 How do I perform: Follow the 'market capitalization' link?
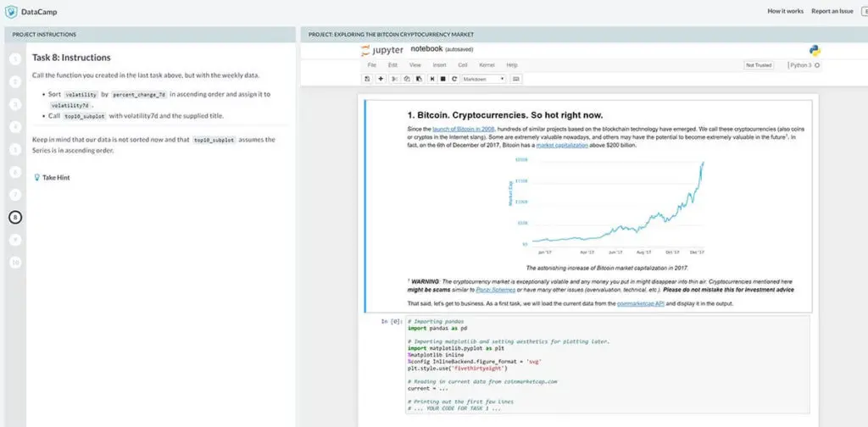pos(562,146)
